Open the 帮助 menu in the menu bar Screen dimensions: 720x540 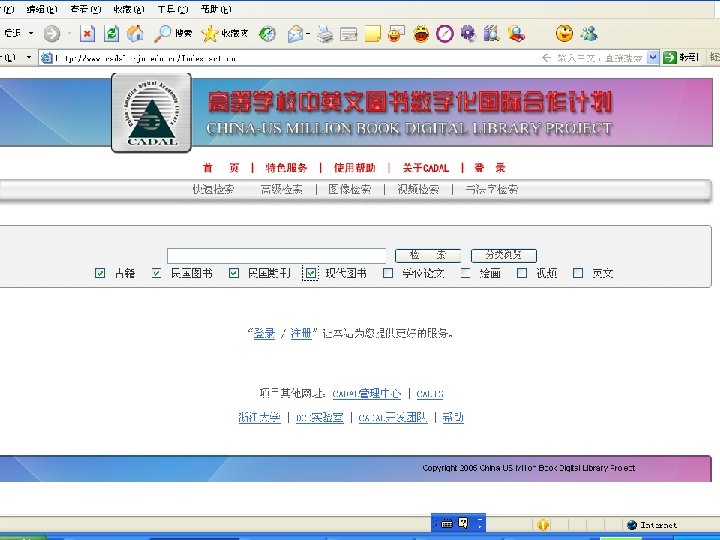pos(216,9)
